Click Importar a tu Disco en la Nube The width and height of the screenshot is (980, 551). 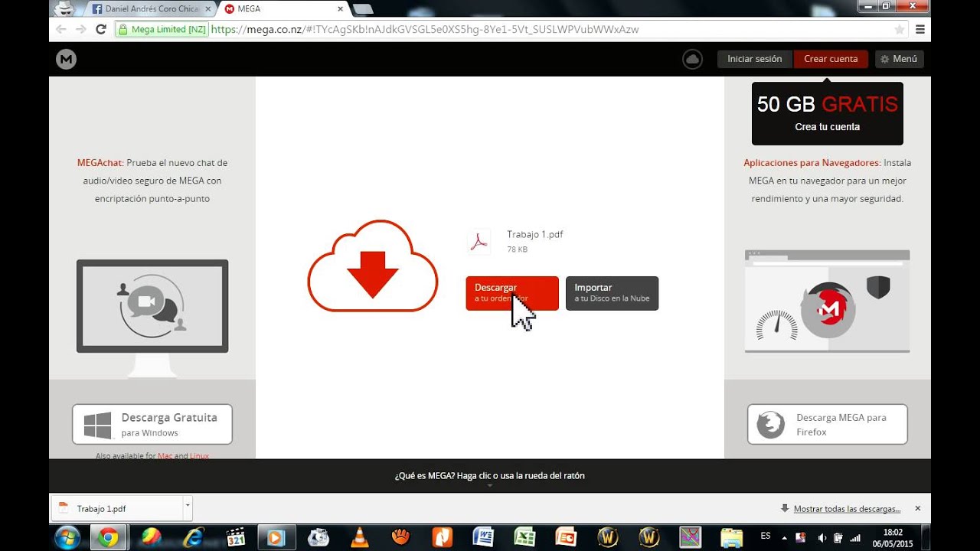click(x=612, y=293)
